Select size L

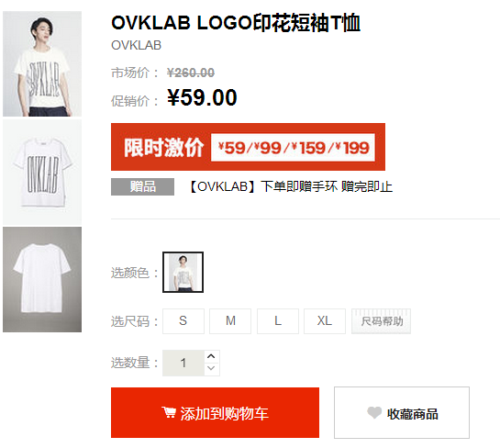278,321
